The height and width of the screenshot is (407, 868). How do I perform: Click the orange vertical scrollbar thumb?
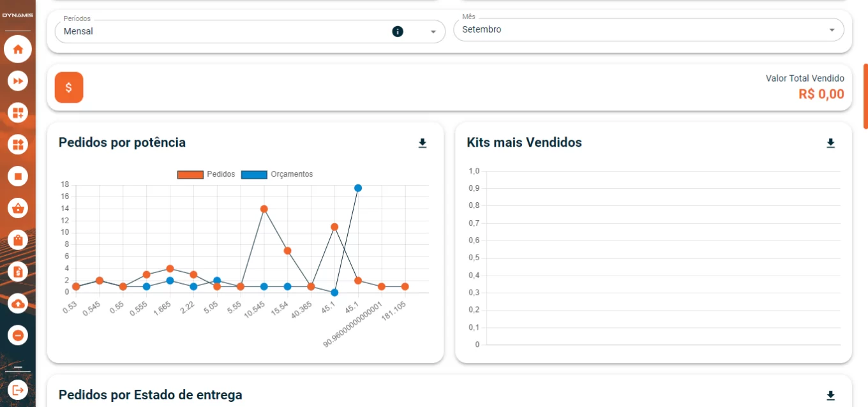(x=865, y=96)
